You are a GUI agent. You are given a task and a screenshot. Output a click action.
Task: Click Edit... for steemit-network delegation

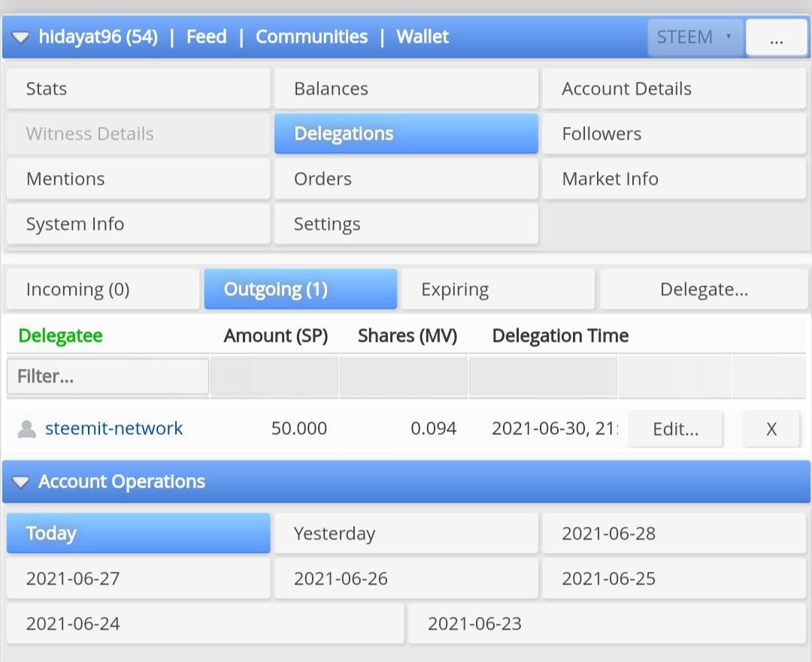pyautogui.click(x=676, y=428)
